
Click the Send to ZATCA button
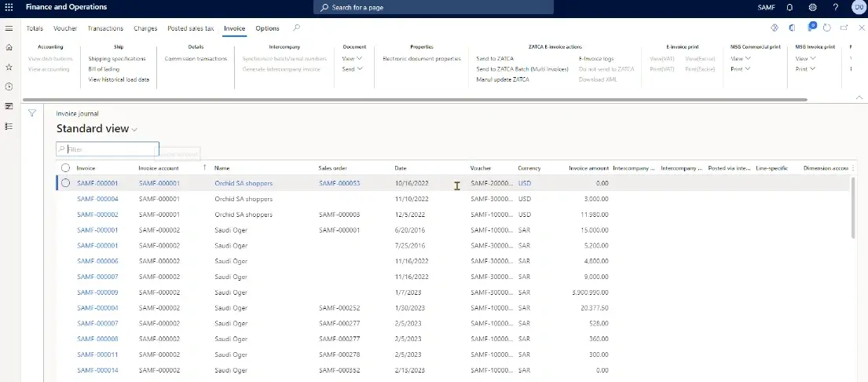496,59
